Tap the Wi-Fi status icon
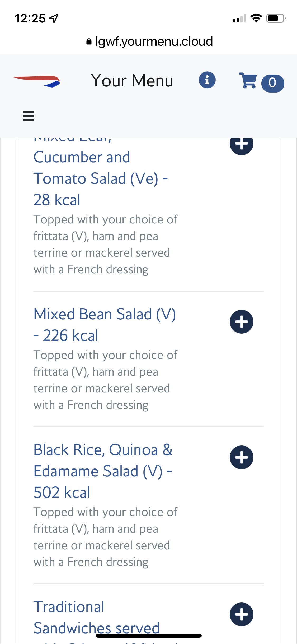Image resolution: width=297 pixels, height=644 pixels. click(x=256, y=18)
